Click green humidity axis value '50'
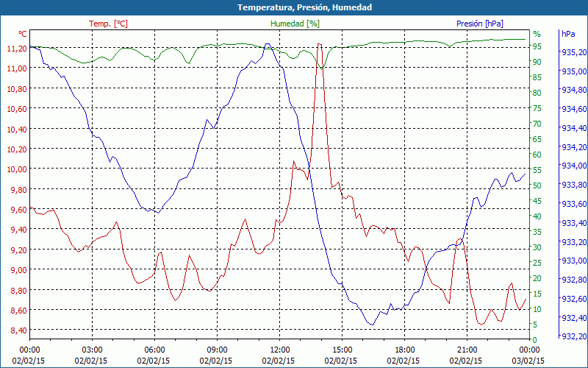Image resolution: width=588 pixels, height=368 pixels. pyautogui.click(x=537, y=185)
